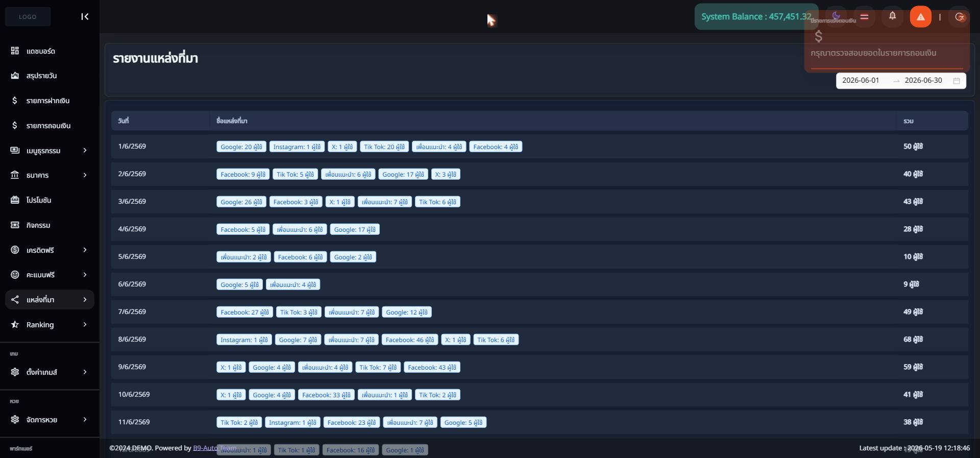Collapse the sidebar with the arrow-bar icon
Viewport: 980px width, 458px height.
click(85, 17)
